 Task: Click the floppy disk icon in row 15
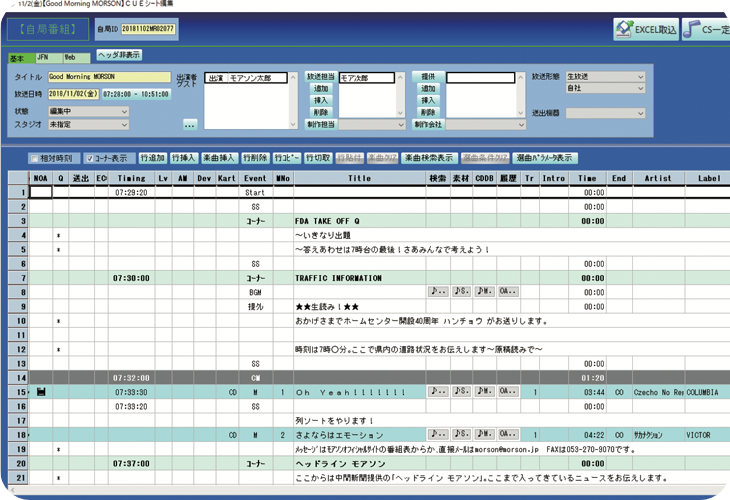41,392
